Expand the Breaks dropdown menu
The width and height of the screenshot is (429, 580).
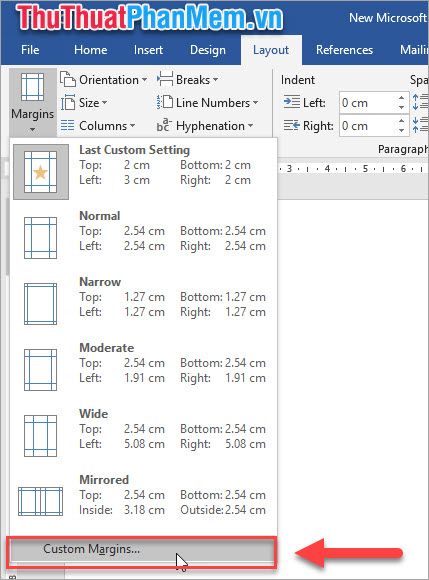coord(188,80)
